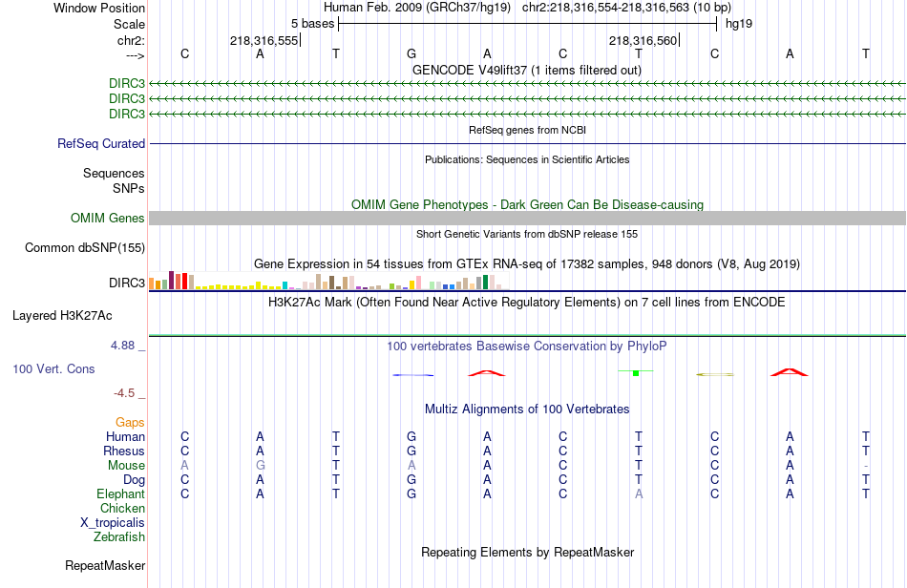Image resolution: width=907 pixels, height=588 pixels.
Task: Select the Rhesus species label
Action: (124, 451)
